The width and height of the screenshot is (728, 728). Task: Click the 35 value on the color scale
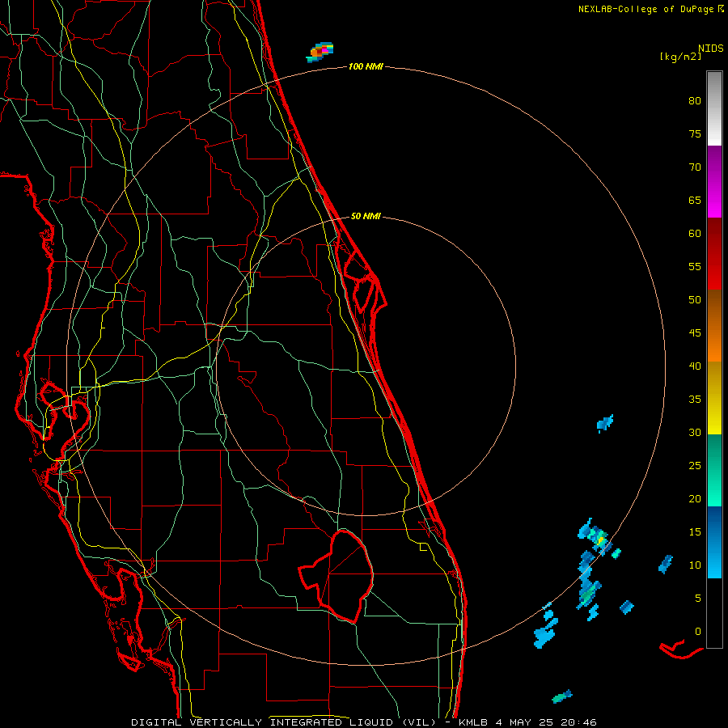coord(695,400)
